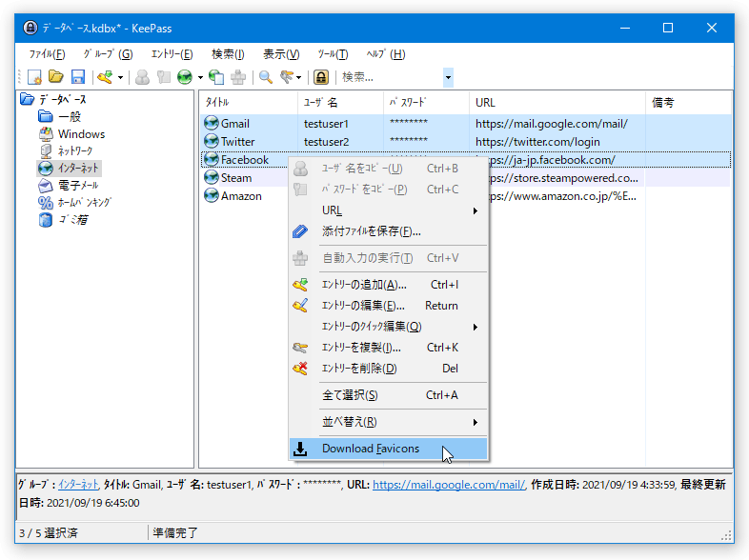Choose エントリーの編集(E)... from context menu
Screen dimensions: 749x560
[389, 306]
